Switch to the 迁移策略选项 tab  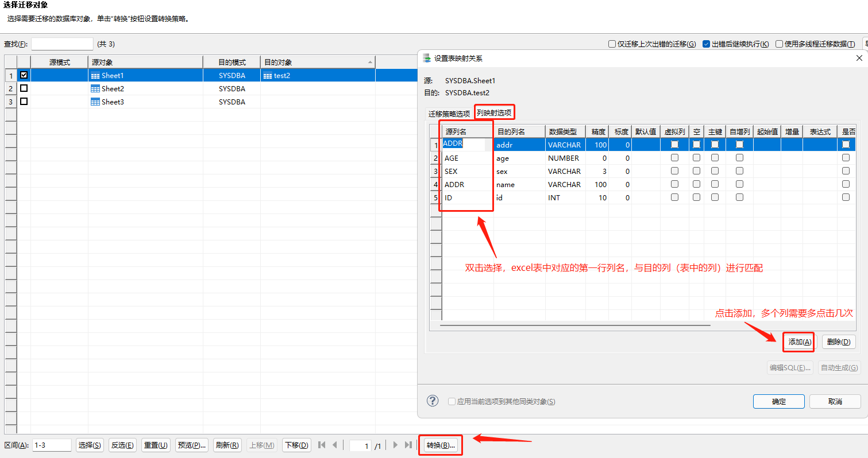(449, 114)
